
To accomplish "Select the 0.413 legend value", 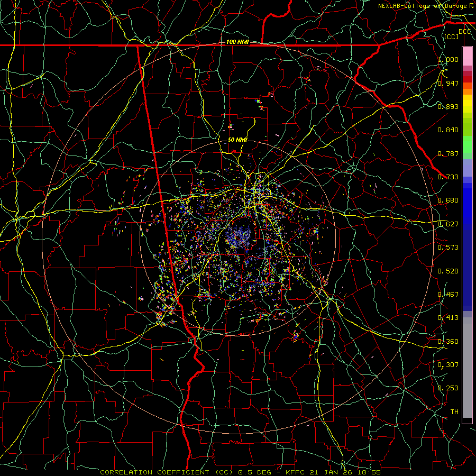I will (x=448, y=318).
